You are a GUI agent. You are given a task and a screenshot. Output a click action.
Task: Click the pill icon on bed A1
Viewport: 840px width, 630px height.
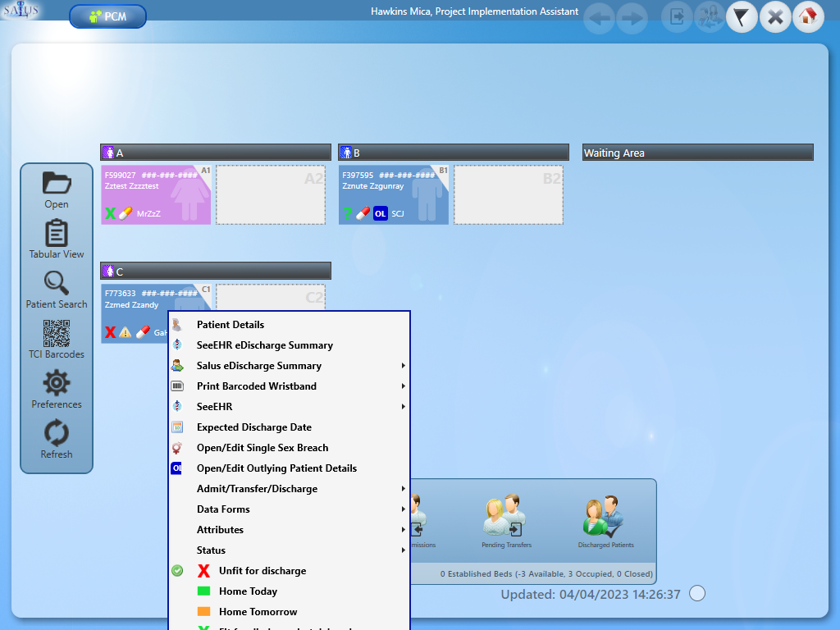point(126,213)
